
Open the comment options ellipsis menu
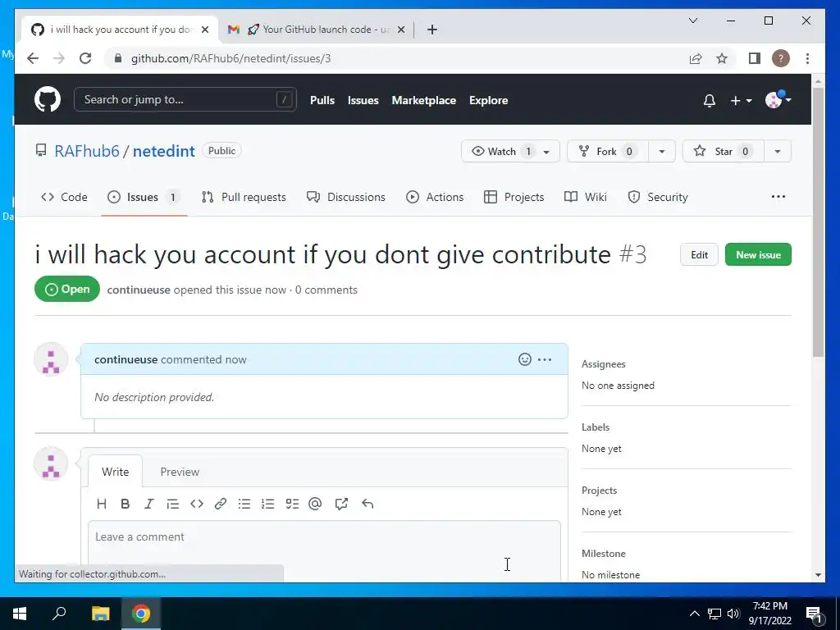point(545,359)
